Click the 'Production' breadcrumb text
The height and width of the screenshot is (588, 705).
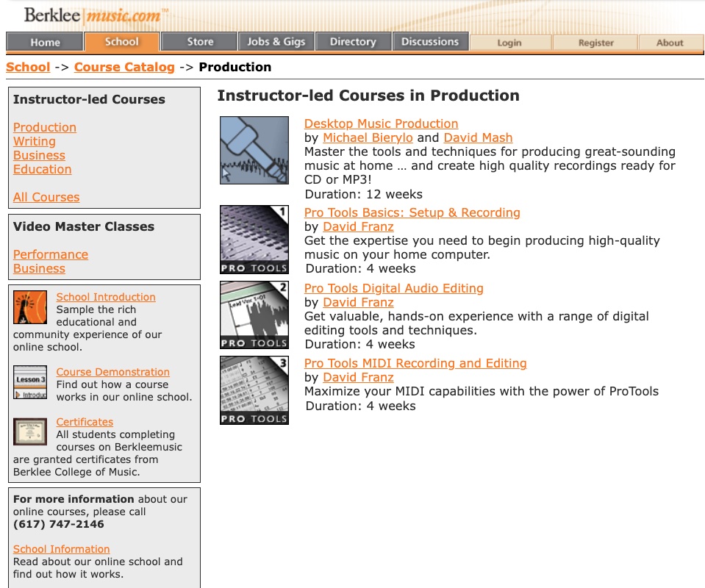235,67
